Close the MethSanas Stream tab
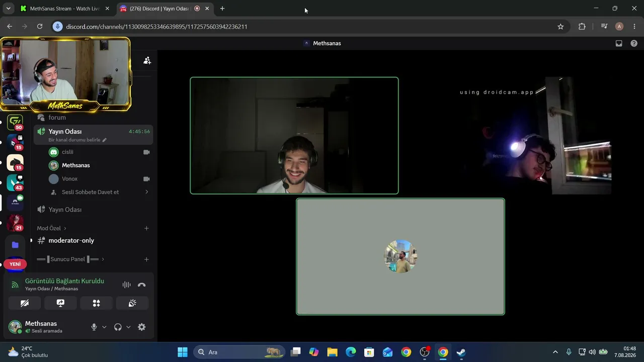 (x=107, y=9)
